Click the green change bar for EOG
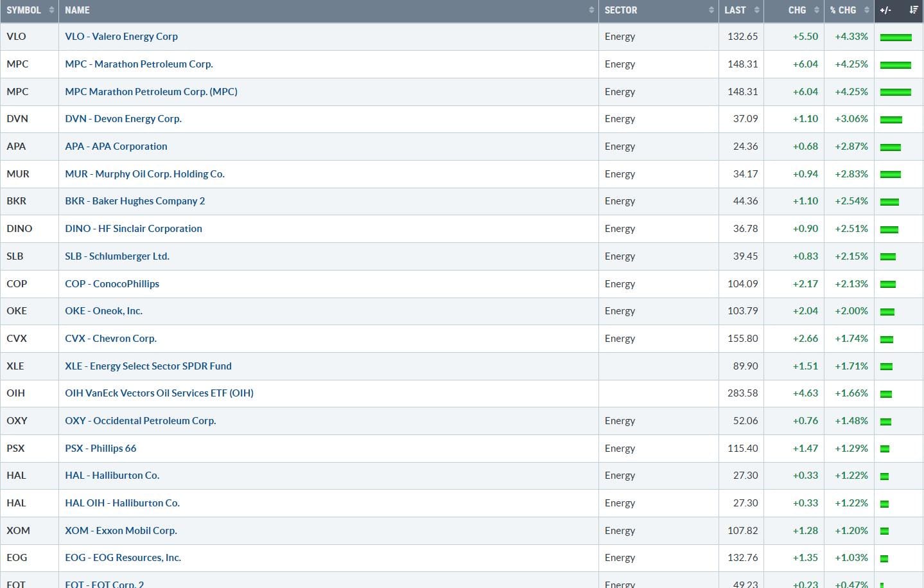 884,558
